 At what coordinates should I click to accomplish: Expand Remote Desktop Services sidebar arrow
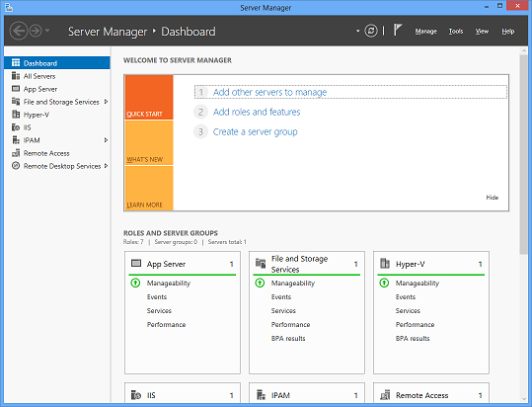point(106,166)
